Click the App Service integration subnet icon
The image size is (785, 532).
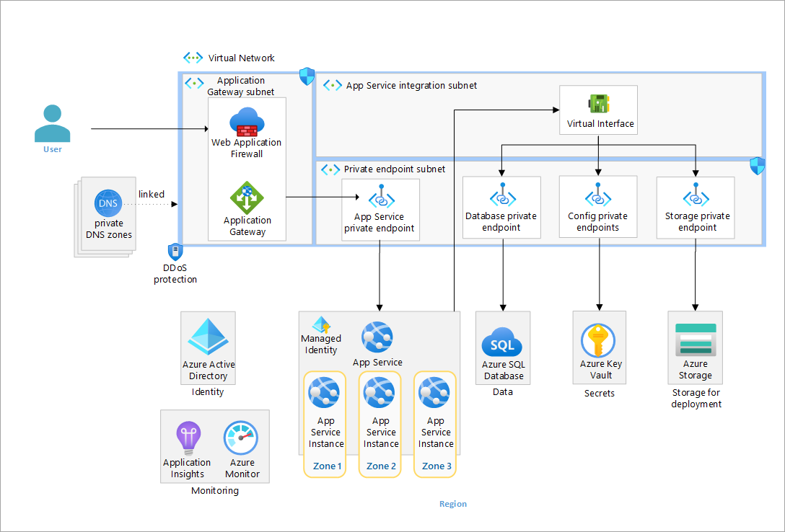pyautogui.click(x=333, y=86)
